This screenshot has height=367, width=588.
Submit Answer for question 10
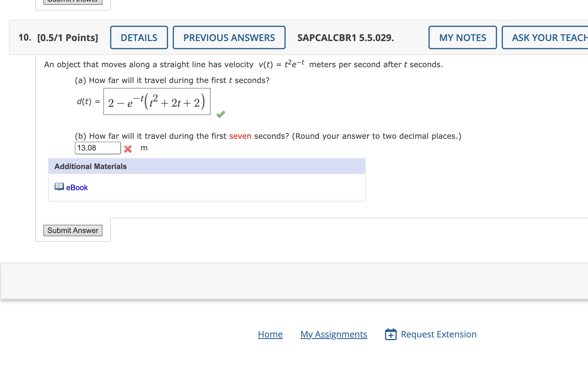[x=73, y=230]
